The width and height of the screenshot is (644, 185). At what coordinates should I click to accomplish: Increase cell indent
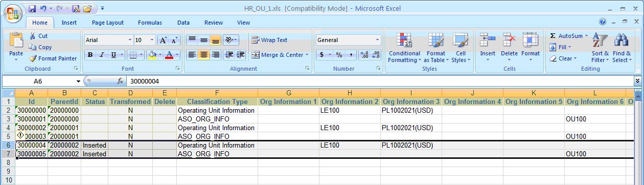point(241,55)
